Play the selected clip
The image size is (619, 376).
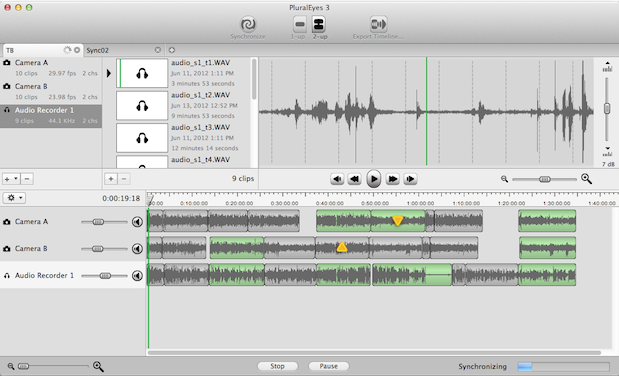(x=373, y=179)
